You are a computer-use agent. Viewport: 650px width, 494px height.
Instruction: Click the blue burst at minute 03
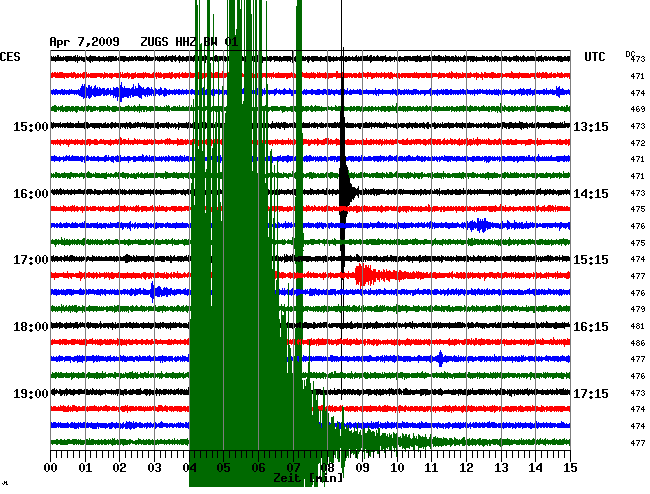point(160,292)
